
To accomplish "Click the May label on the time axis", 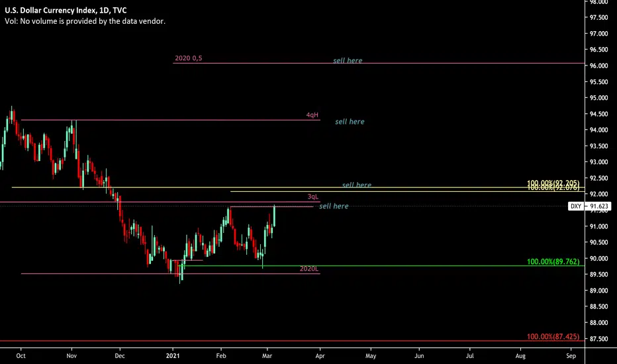I will pos(371,356).
